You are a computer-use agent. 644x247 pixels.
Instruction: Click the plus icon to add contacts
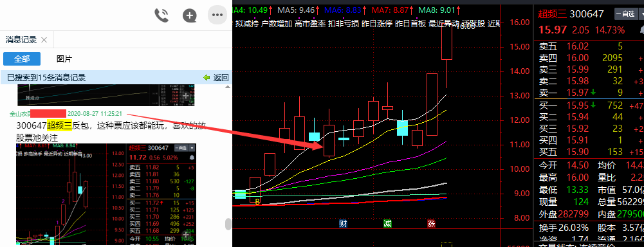pyautogui.click(x=189, y=15)
